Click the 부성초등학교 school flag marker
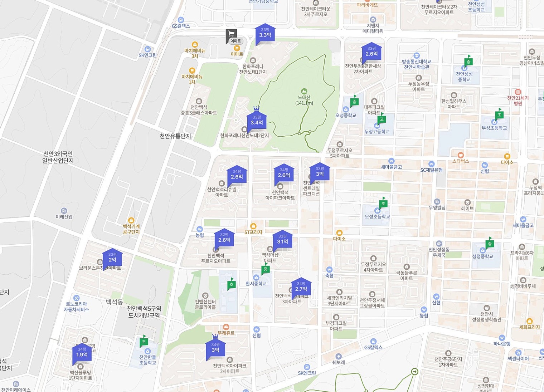544x392 pixels. tap(499, 114)
